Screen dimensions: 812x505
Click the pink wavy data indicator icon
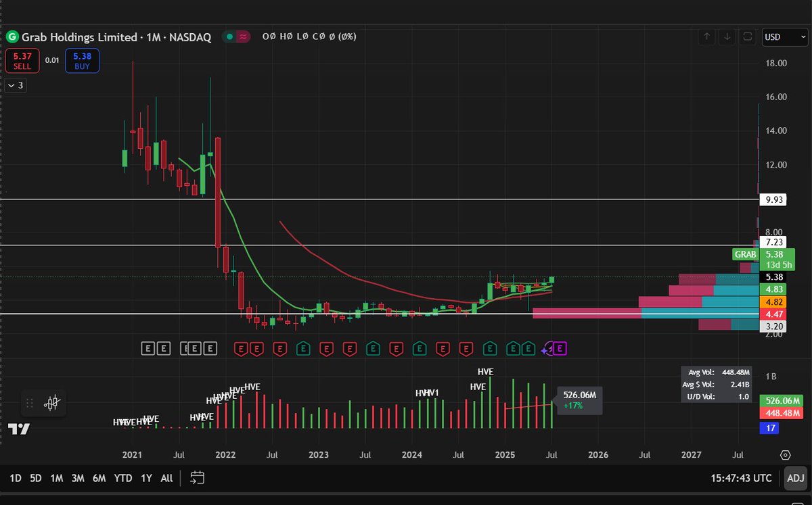243,37
